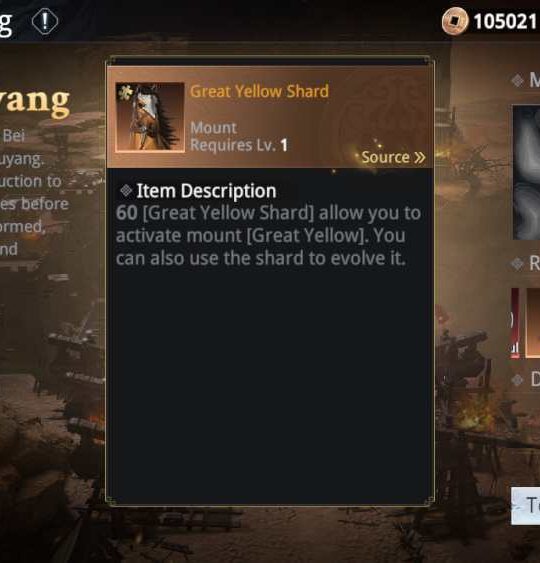Tap the stage story text on left
The width and height of the screenshot is (540, 563).
coord(34,192)
